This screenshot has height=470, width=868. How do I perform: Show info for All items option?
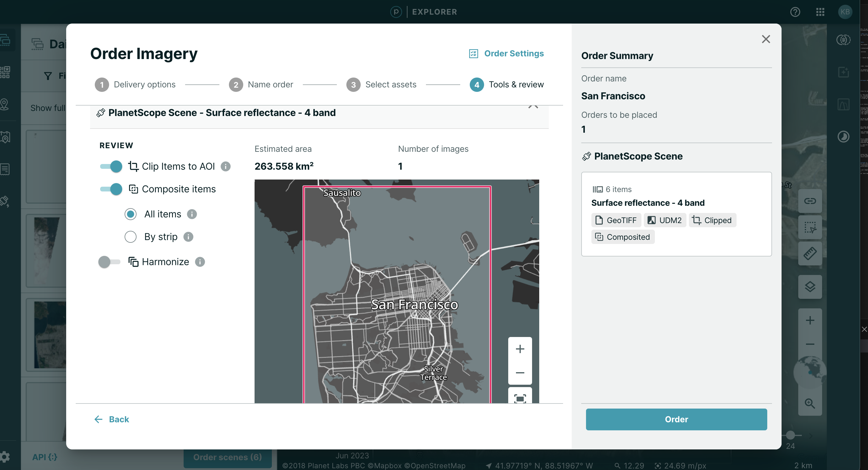[192, 214]
